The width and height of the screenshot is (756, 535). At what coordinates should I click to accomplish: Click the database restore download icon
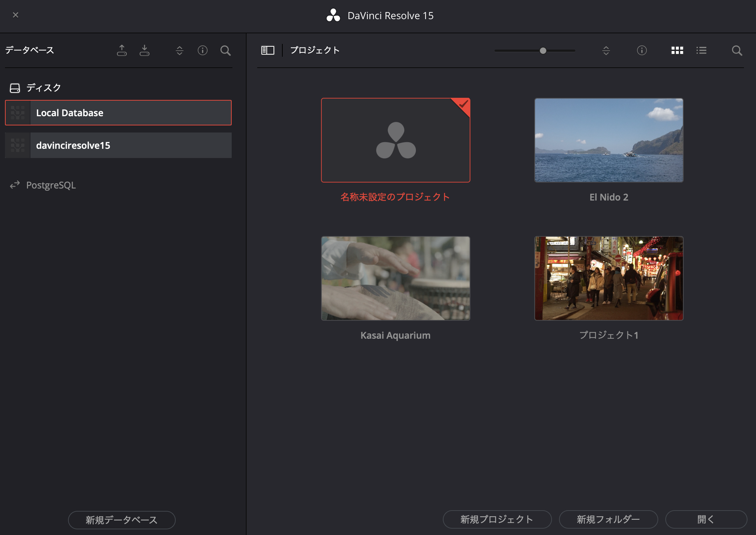(145, 50)
